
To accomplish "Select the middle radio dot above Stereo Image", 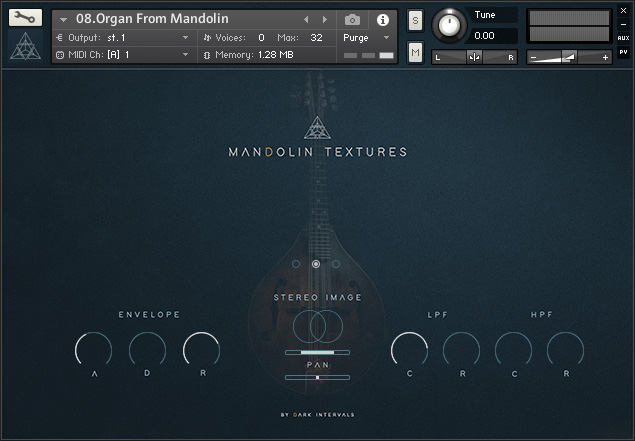I will point(316,264).
